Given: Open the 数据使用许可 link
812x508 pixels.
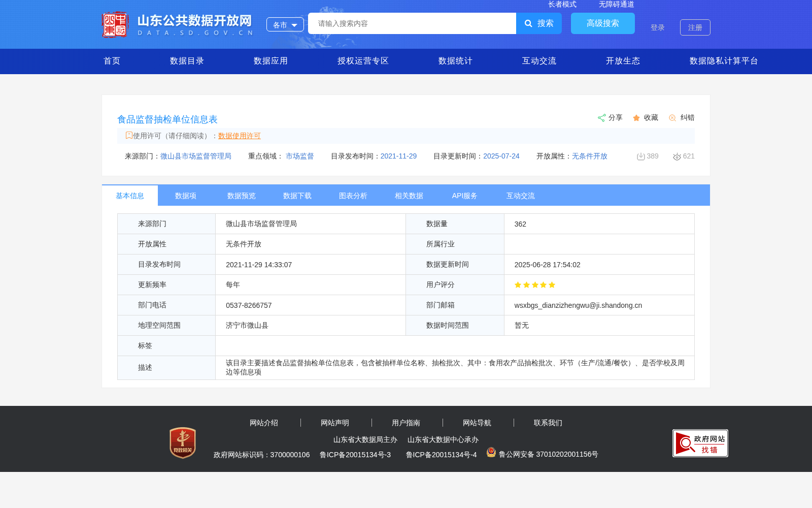Looking at the screenshot, I should coord(240,136).
